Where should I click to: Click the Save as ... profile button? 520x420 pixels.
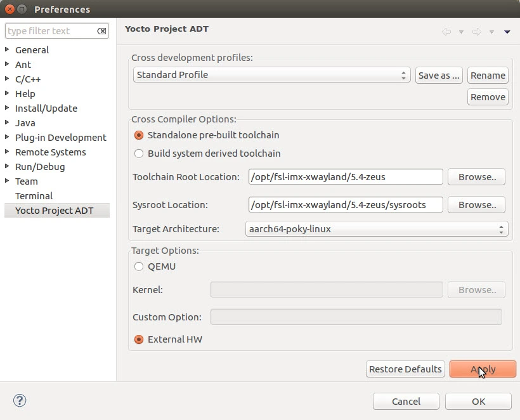pyautogui.click(x=439, y=75)
